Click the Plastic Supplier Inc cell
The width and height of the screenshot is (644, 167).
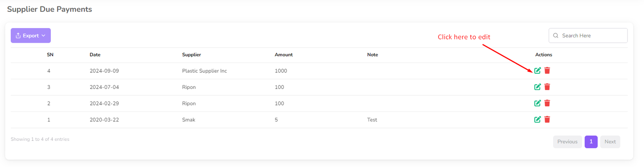204,71
